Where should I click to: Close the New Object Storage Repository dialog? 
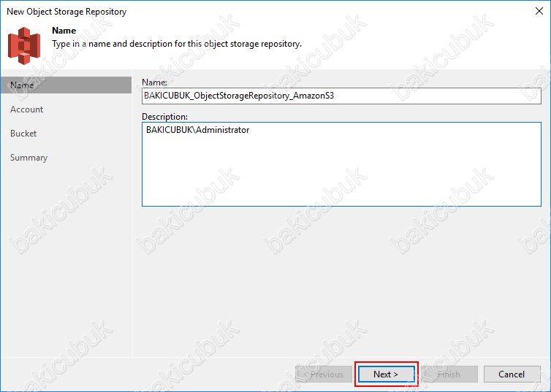pos(539,11)
